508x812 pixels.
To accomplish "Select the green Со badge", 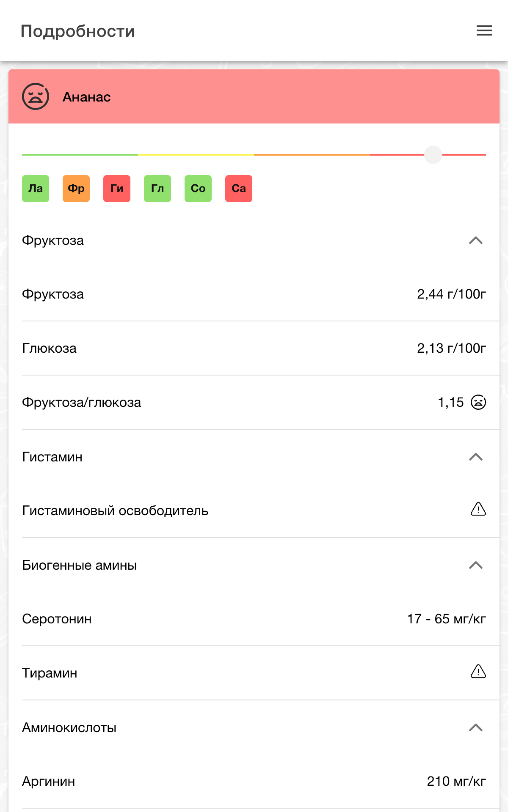I will pos(198,189).
